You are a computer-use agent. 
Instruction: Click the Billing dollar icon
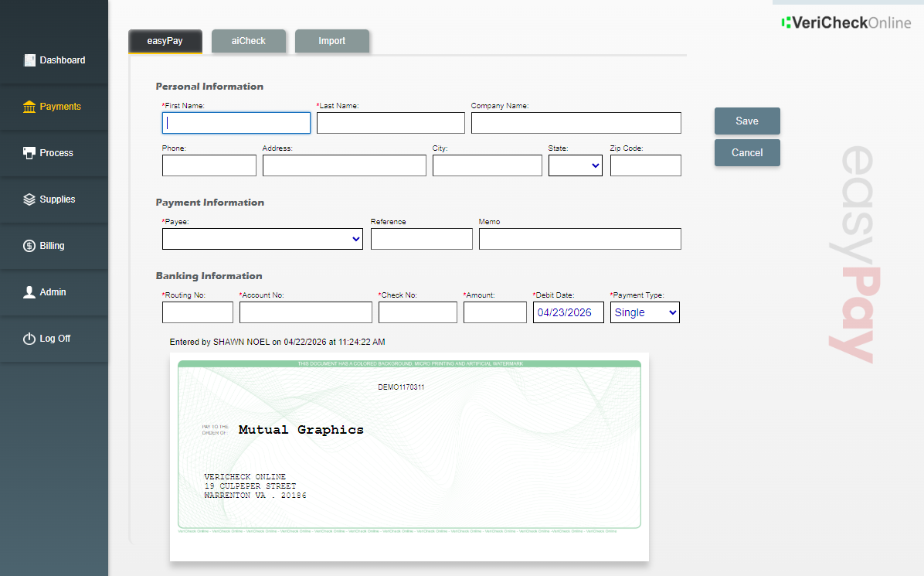click(x=29, y=246)
